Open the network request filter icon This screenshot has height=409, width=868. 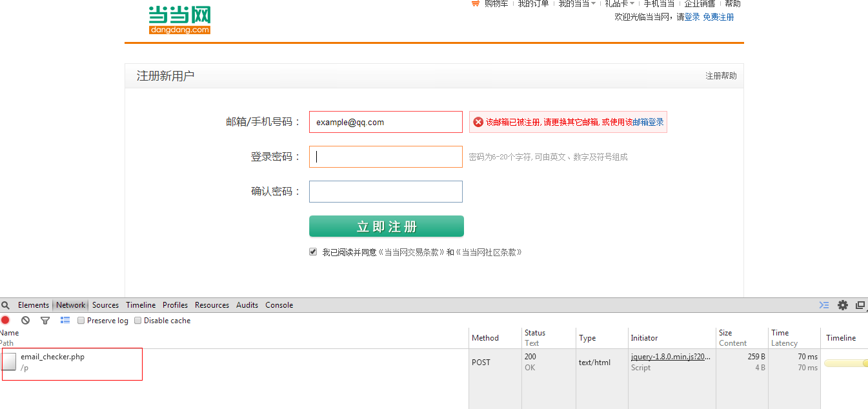(45, 320)
